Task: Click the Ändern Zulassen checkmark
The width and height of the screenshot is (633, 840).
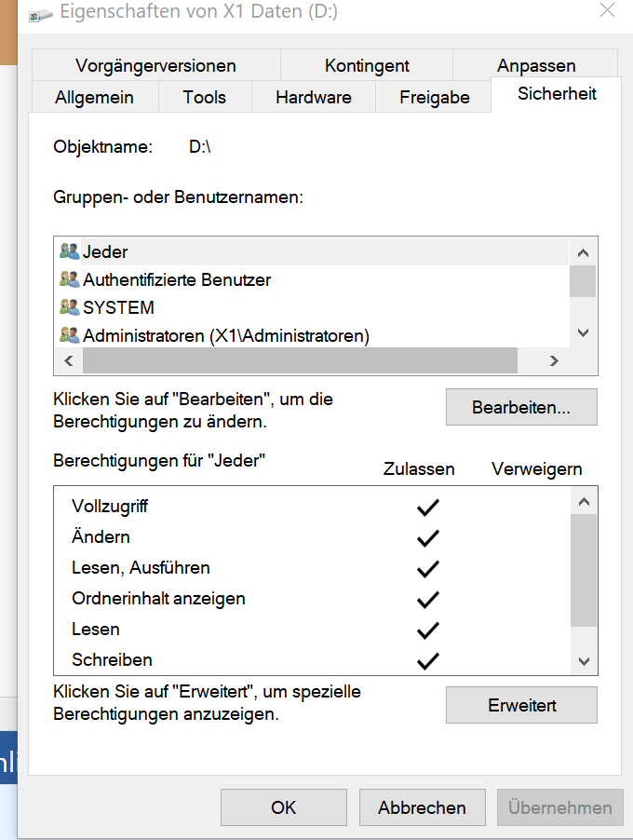Action: tap(428, 538)
